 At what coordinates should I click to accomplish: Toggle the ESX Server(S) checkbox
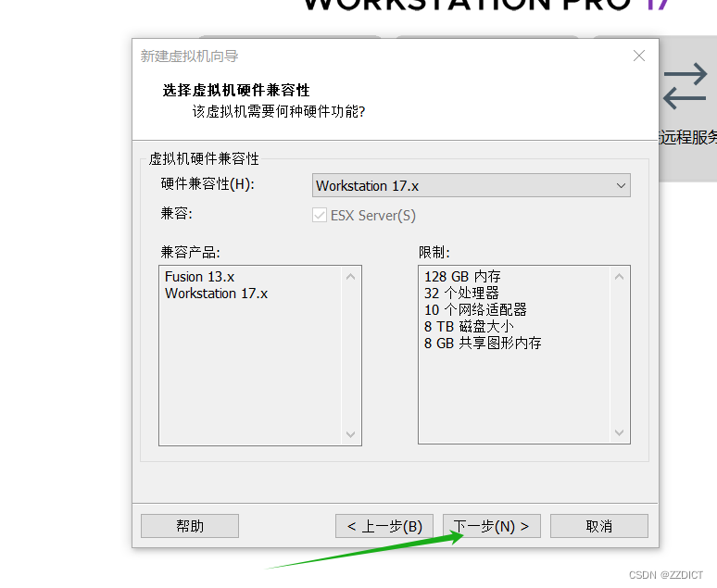320,216
